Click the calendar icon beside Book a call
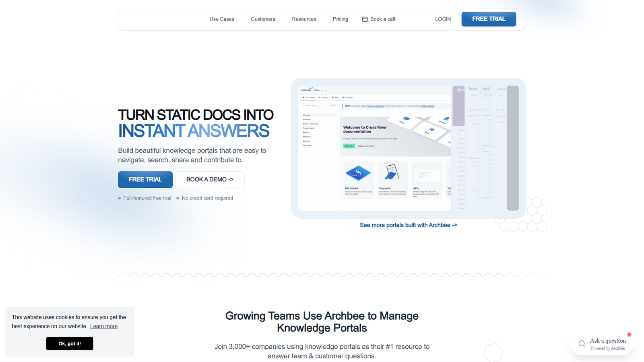 365,19
